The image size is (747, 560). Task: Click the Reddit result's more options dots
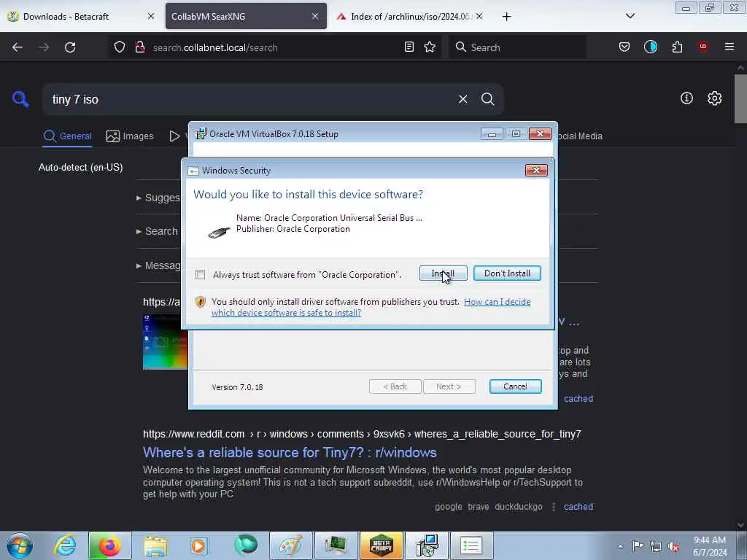554,507
